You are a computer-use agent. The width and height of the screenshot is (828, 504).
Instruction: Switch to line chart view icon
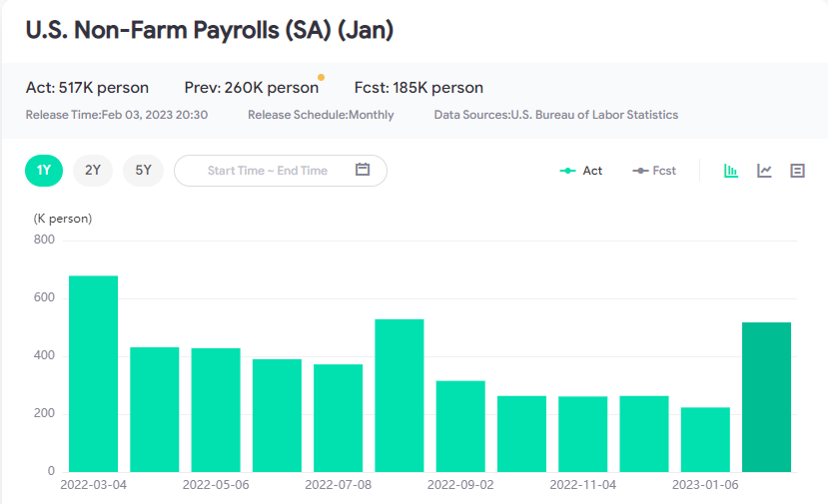point(764,171)
